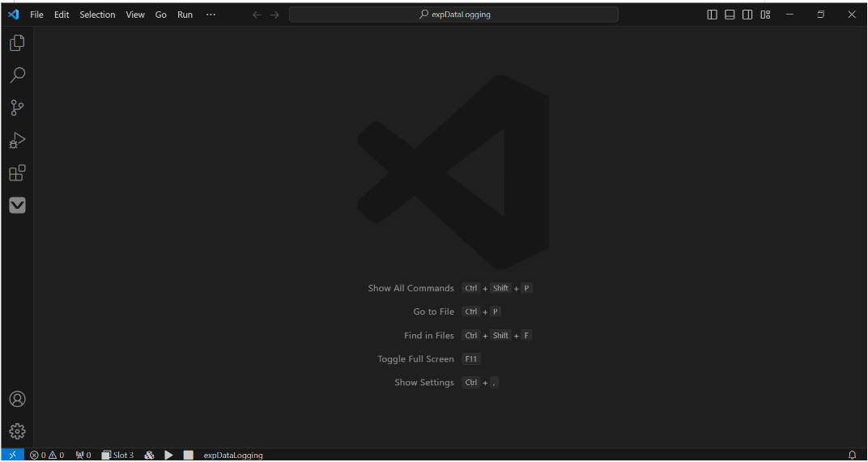The height and width of the screenshot is (462, 868).
Task: Click the errors and warnings count in status bar
Action: [x=47, y=455]
